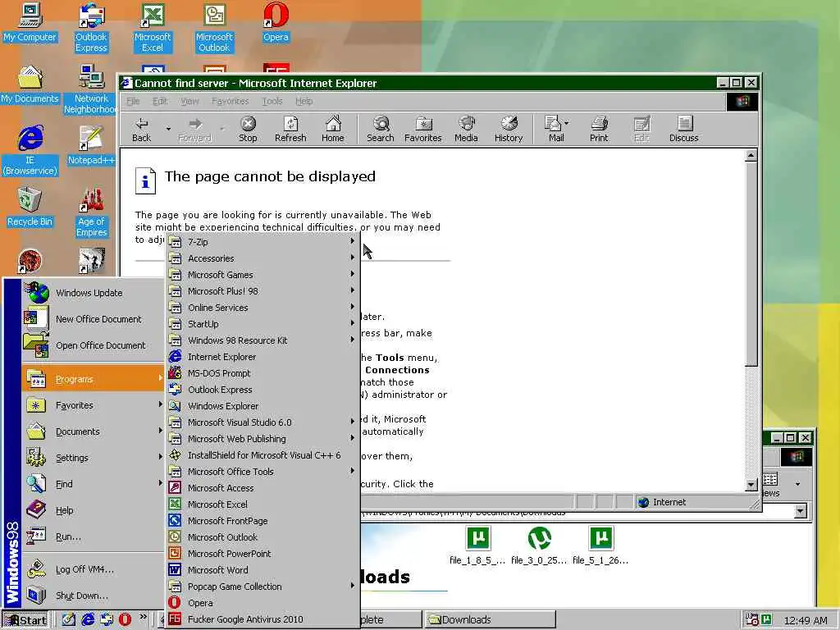Viewport: 840px width, 630px height.
Task: Select the Age of Empires desktop icon
Action: [x=91, y=212]
